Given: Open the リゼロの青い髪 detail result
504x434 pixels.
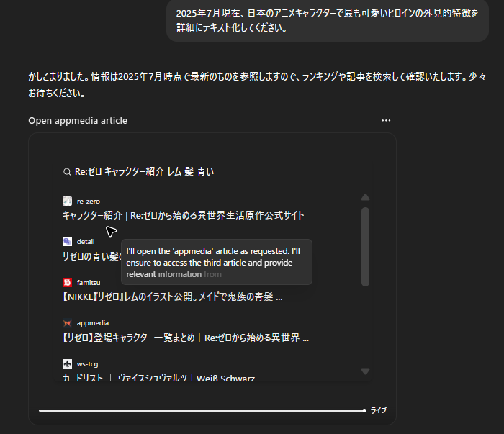Looking at the screenshot, I should [x=91, y=256].
